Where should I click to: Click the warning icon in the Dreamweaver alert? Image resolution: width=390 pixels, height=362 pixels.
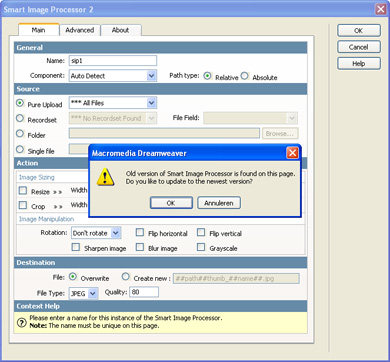[105, 177]
